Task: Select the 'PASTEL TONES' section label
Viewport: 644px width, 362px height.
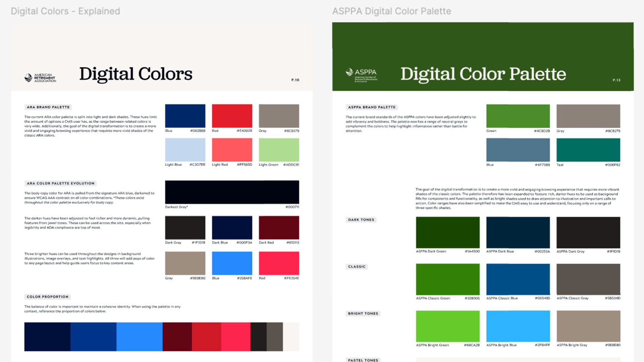Action: coord(363,360)
